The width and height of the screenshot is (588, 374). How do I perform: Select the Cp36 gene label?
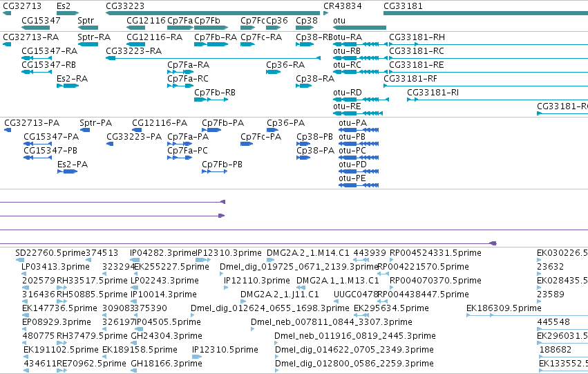(x=277, y=20)
